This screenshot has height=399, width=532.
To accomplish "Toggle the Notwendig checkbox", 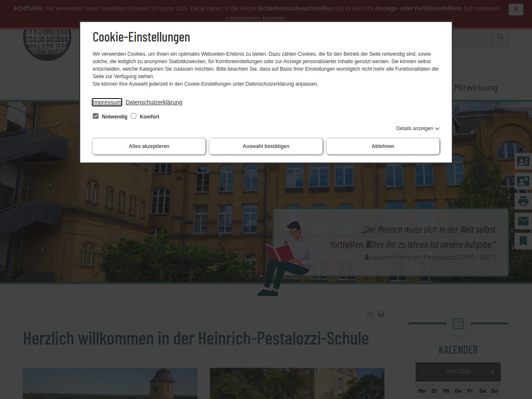I will 96,116.
